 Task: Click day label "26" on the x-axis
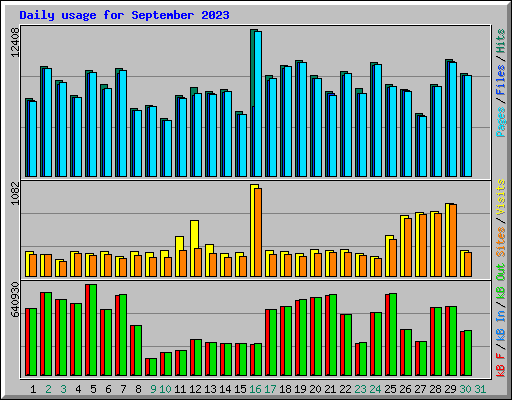pyautogui.click(x=405, y=389)
